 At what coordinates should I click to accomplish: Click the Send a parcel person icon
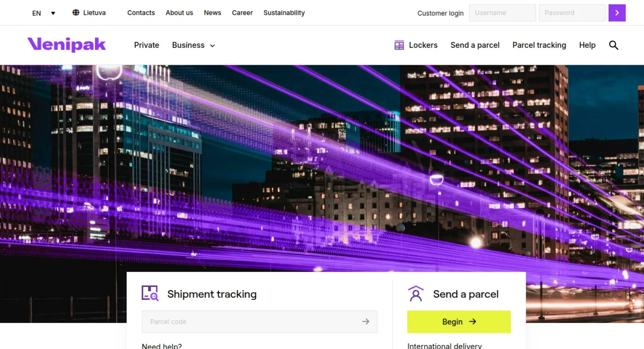click(416, 294)
